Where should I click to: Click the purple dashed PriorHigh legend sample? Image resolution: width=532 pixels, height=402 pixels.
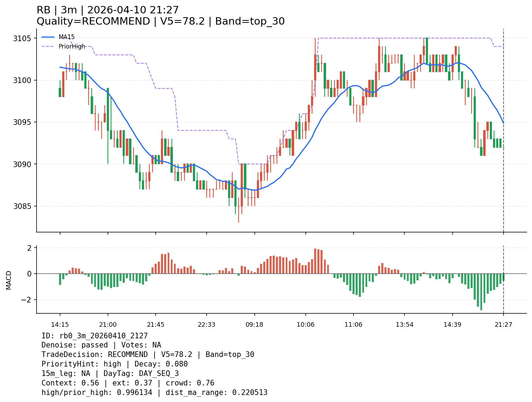[48, 46]
